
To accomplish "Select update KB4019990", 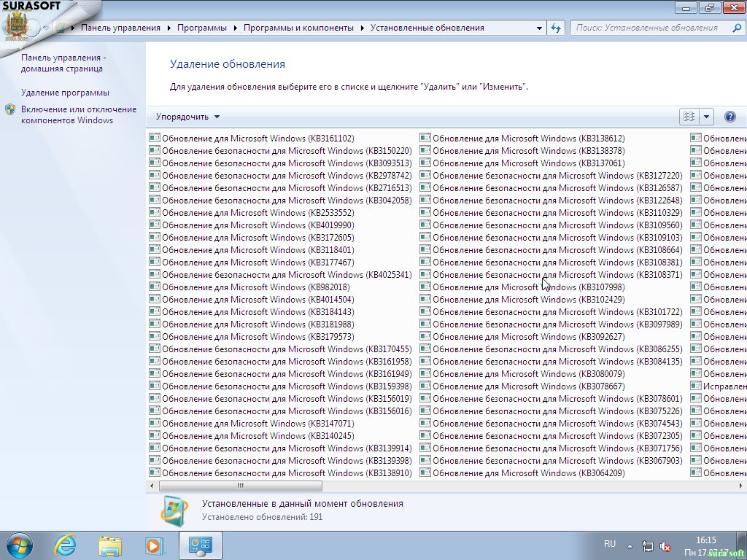I will [x=252, y=225].
